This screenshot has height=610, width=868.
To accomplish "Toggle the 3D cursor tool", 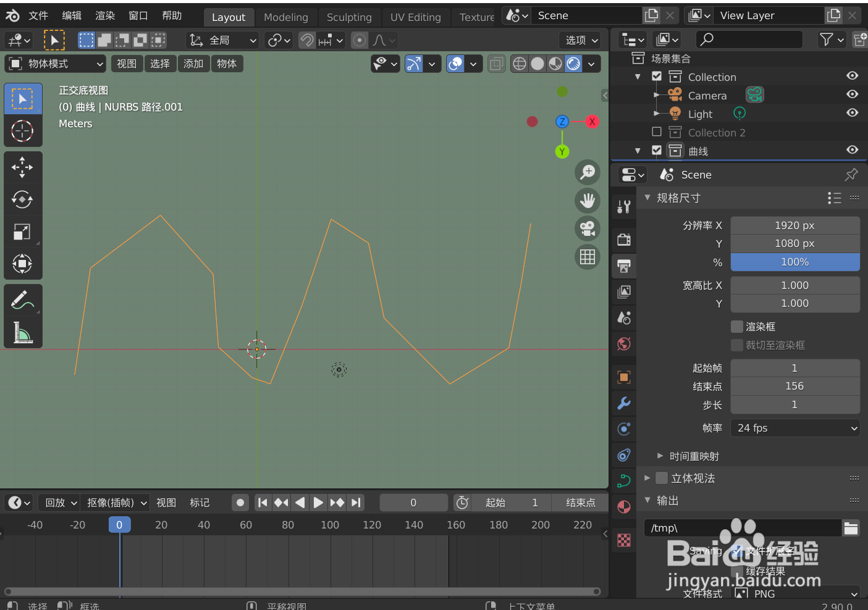I will click(23, 131).
